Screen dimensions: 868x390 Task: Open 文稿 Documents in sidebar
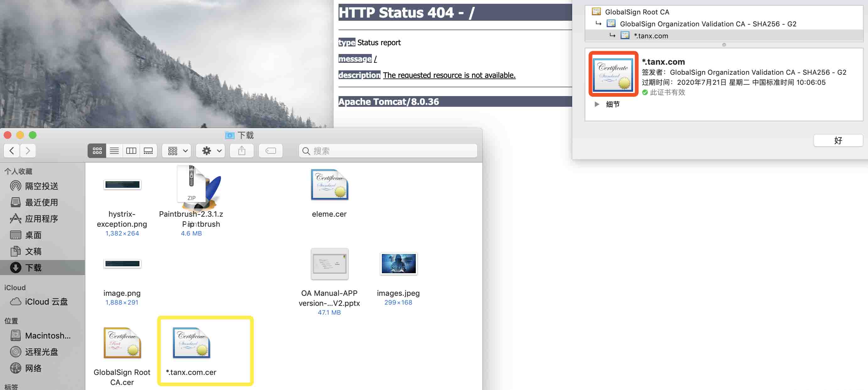42,251
